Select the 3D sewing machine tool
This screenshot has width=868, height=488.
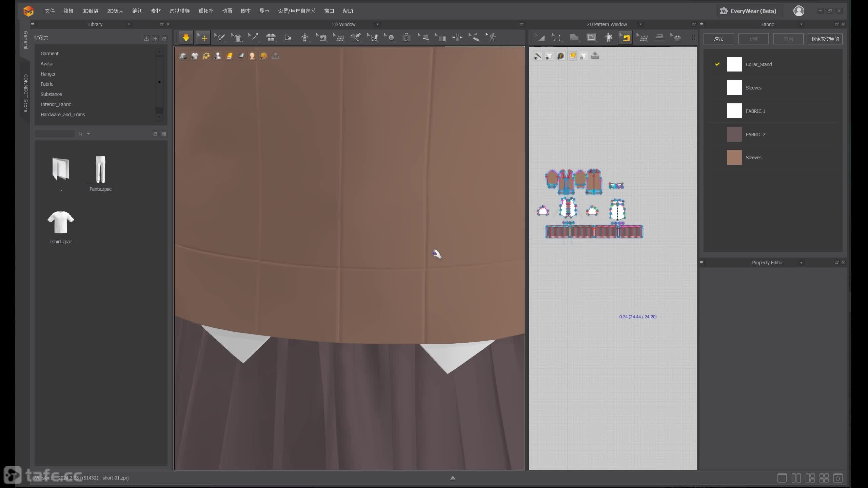(x=321, y=38)
